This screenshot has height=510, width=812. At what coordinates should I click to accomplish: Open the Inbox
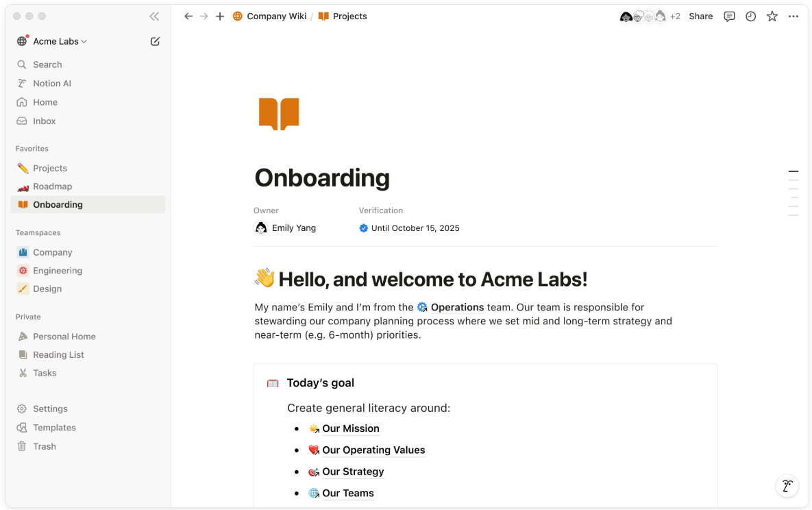coord(44,121)
